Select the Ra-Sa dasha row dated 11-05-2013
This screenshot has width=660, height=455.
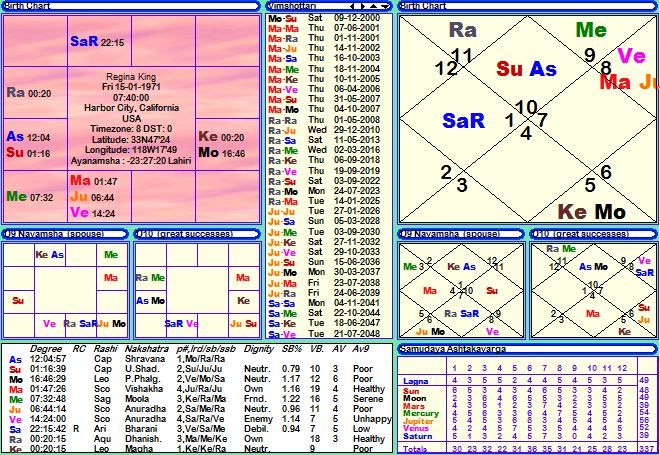325,140
